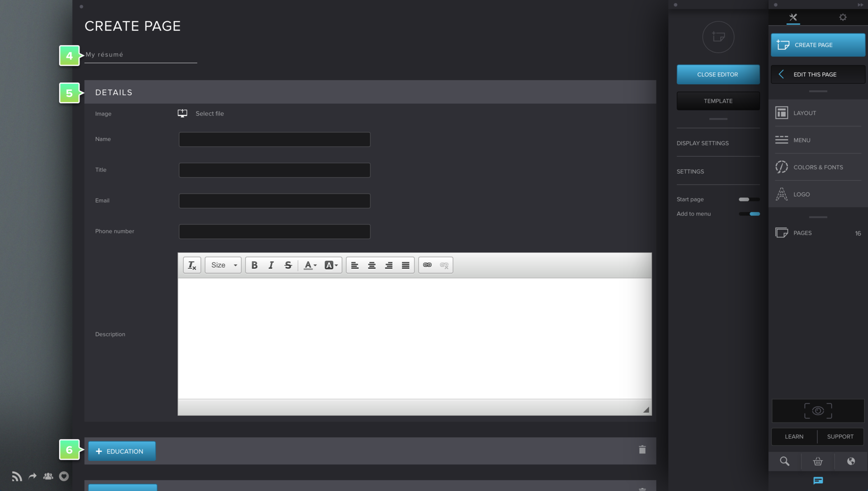Click the people group icon

(x=48, y=476)
